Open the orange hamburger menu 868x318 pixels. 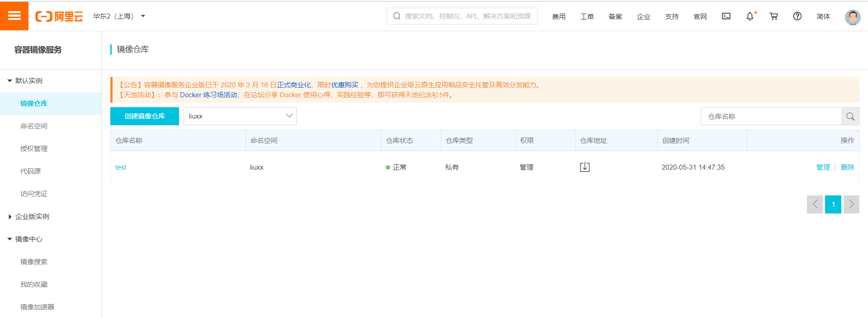coord(14,16)
